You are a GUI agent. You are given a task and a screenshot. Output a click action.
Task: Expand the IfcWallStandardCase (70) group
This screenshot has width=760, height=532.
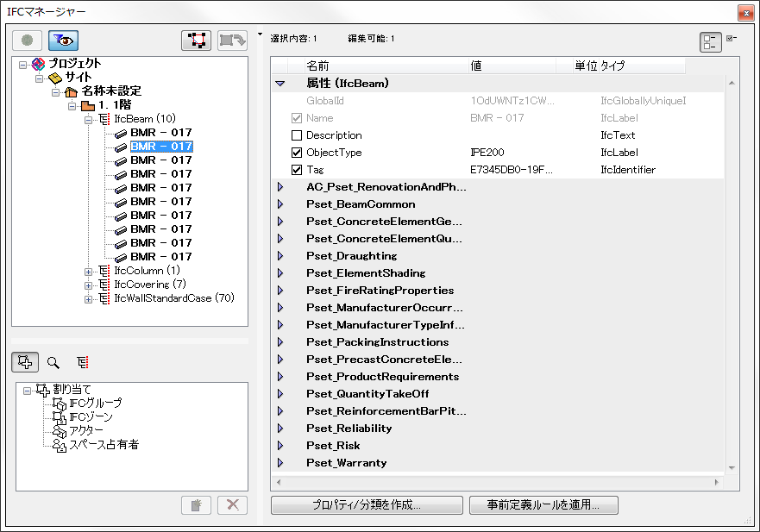pyautogui.click(x=88, y=299)
